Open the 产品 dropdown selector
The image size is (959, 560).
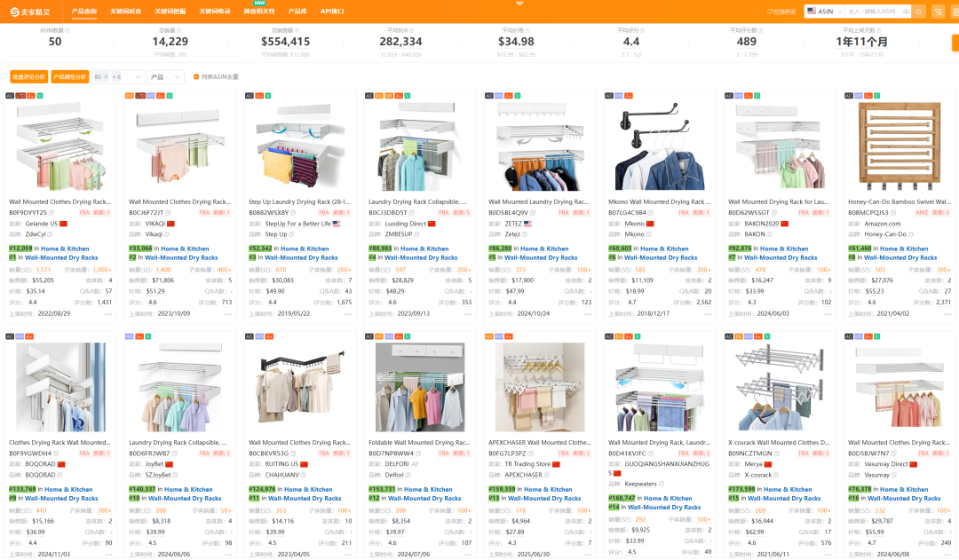[166, 76]
